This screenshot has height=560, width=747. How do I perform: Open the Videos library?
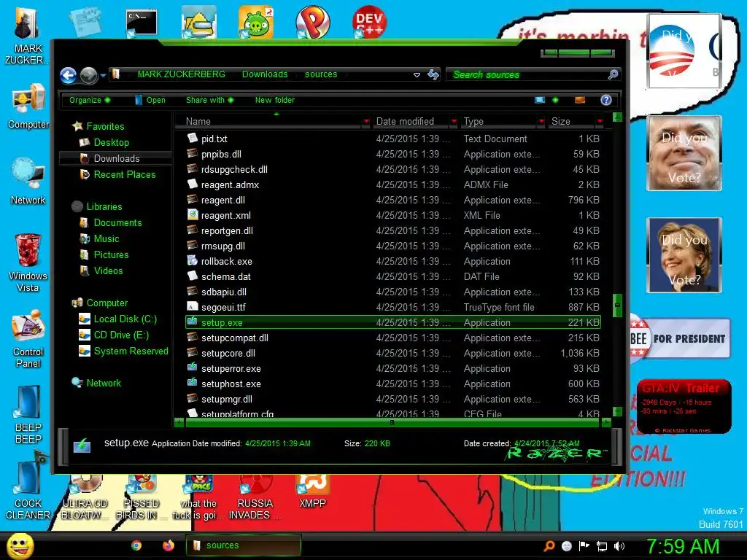tap(108, 271)
